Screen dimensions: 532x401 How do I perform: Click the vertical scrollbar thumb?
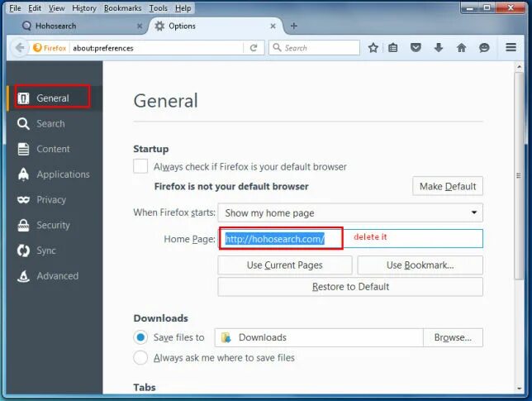(x=519, y=176)
